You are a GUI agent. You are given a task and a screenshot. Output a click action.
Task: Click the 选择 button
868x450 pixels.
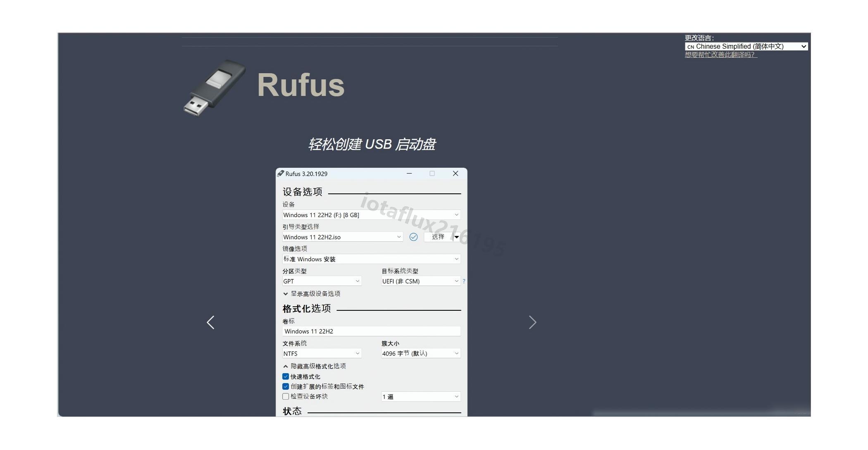point(438,237)
